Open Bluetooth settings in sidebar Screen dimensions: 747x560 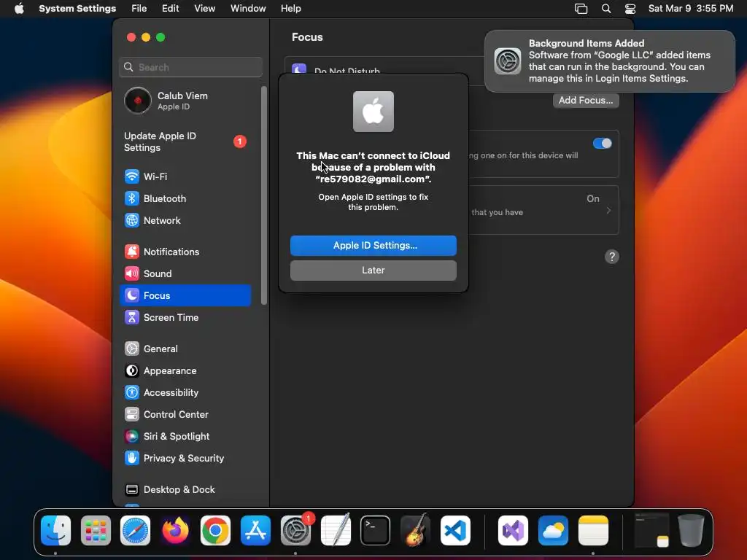pos(185,198)
